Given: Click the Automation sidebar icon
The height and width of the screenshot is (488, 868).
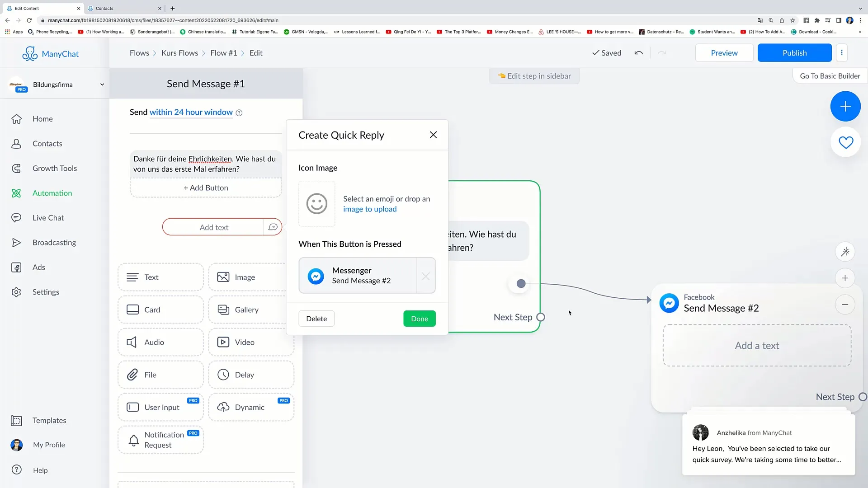Looking at the screenshot, I should coord(16,192).
